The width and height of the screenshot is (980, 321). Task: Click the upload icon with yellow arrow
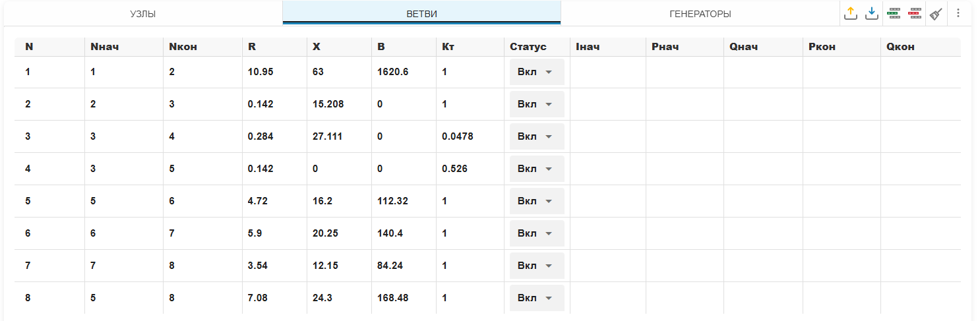850,13
